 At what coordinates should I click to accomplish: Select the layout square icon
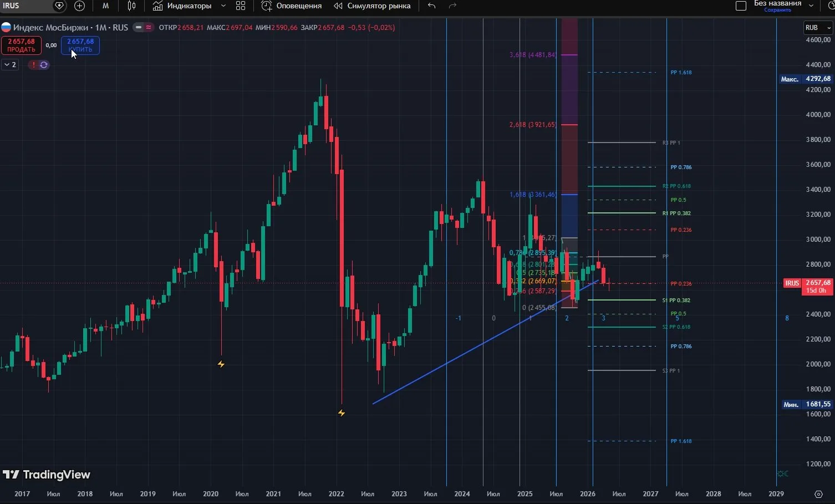[741, 6]
